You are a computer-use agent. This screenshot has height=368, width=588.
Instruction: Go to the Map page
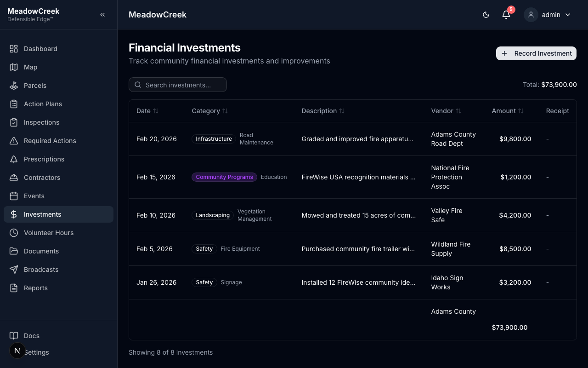point(58,67)
